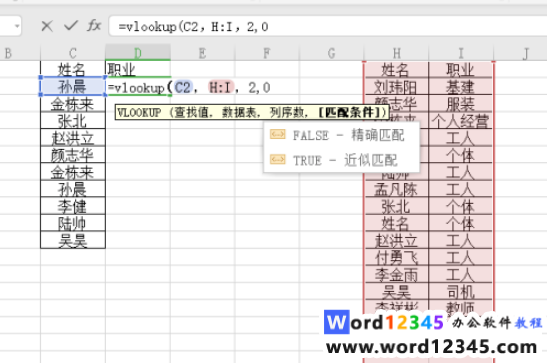The width and height of the screenshot is (547, 363).
Task: Select cell C1 header 姓名
Action: (x=73, y=69)
